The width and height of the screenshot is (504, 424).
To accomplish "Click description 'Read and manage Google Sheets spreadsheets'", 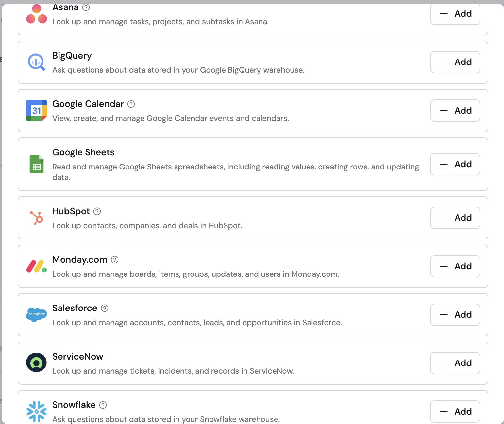I will (236, 172).
